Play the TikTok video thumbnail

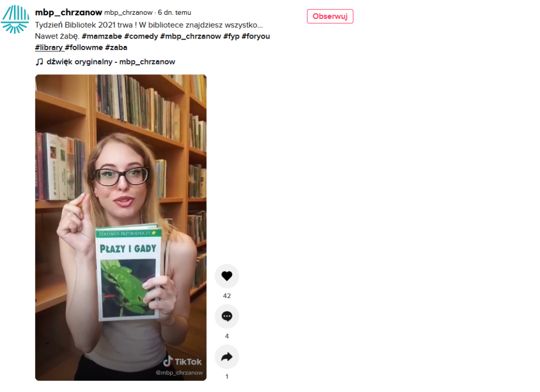tap(121, 228)
